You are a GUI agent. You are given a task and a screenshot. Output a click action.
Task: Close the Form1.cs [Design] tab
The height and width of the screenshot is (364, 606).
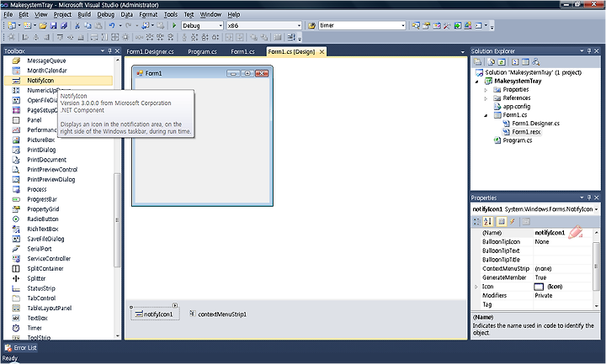pyautogui.click(x=322, y=52)
